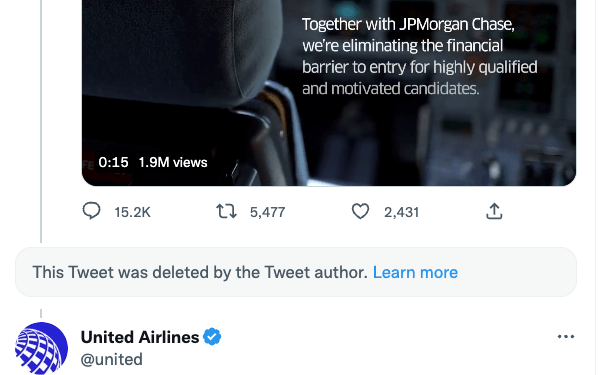Like the tweet with the heart icon
Viewport: 608px width, 375px height.
coord(360,212)
